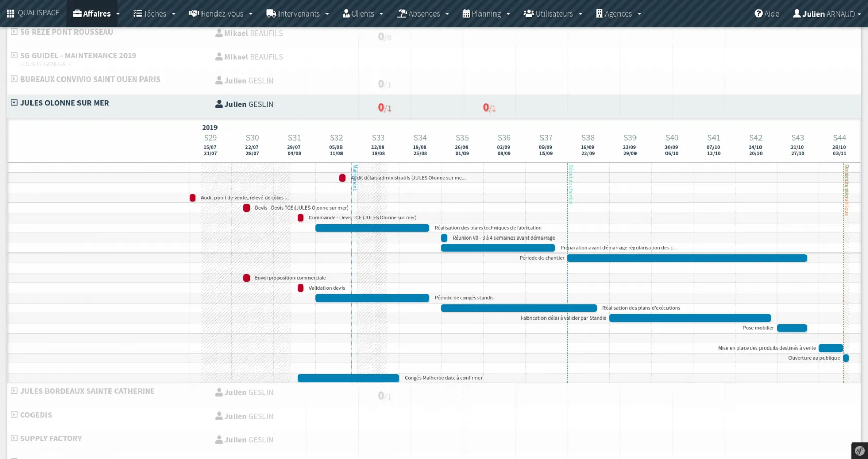The height and width of the screenshot is (459, 868).
Task: Click the QUALISPACE apps grid icon
Action: coord(10,13)
